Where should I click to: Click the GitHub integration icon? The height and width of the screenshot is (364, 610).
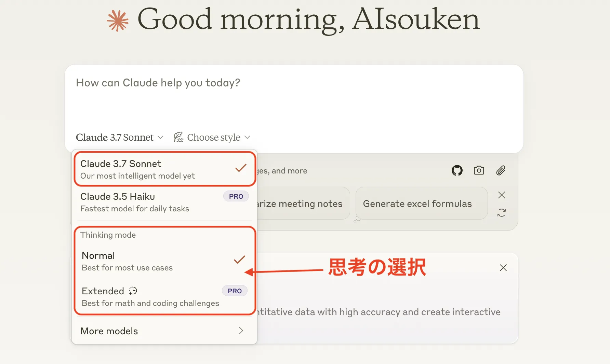click(x=457, y=170)
